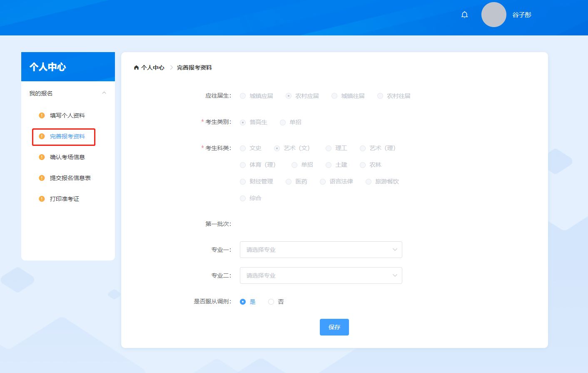Select 医药 subject radio

pos(296,181)
